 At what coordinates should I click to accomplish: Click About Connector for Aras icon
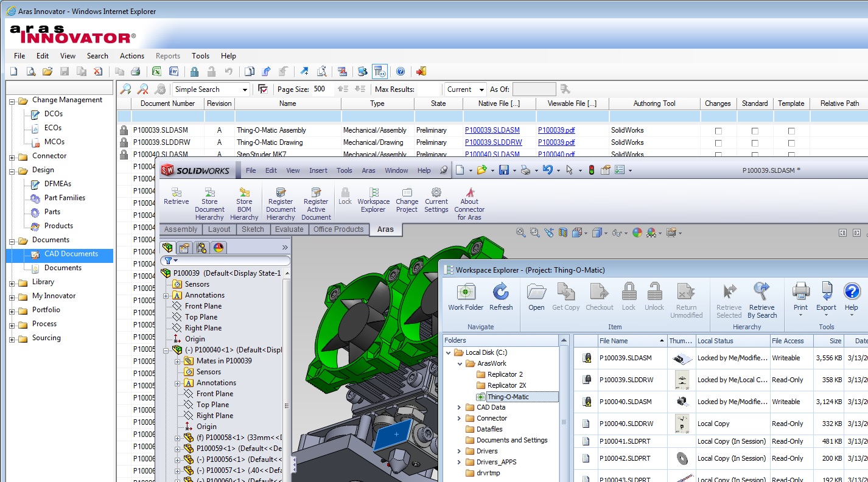pos(469,204)
